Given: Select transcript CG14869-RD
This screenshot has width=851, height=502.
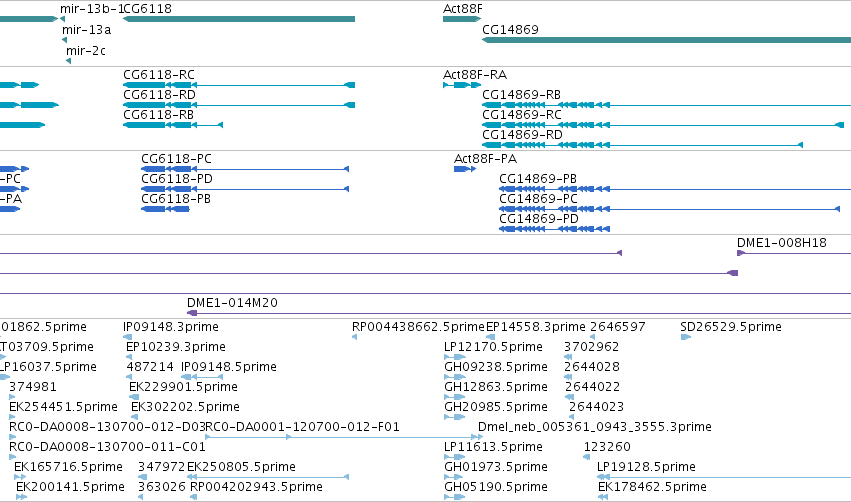Looking at the screenshot, I should pyautogui.click(x=522, y=135).
